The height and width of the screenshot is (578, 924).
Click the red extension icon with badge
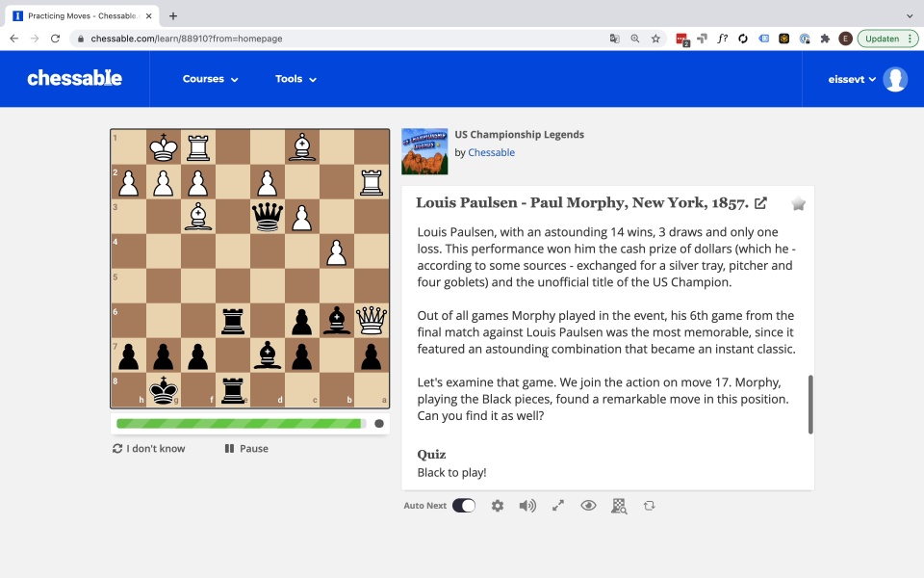tap(682, 39)
